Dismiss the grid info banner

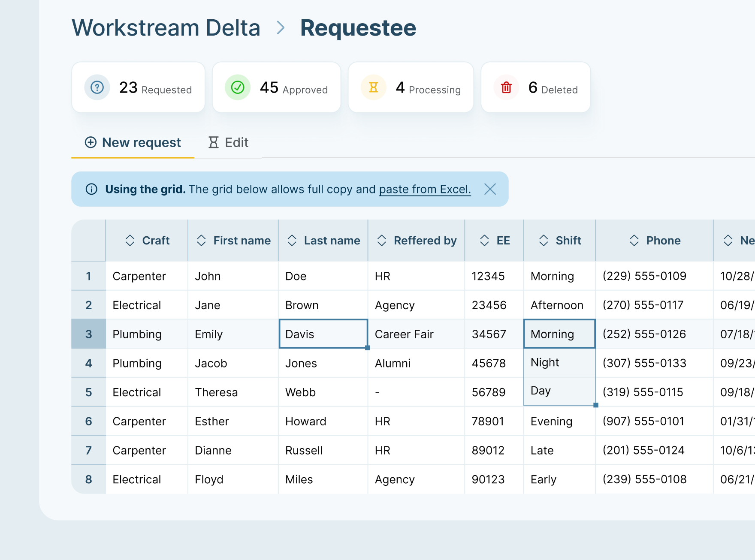point(490,189)
